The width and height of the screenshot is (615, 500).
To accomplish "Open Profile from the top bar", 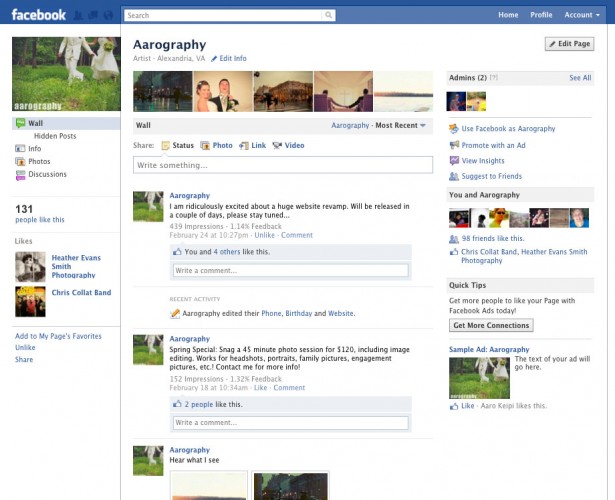I will [x=541, y=15].
